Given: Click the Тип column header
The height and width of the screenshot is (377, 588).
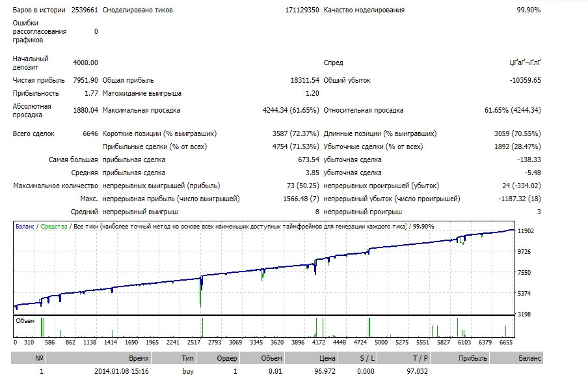Looking at the screenshot, I should pyautogui.click(x=172, y=358).
